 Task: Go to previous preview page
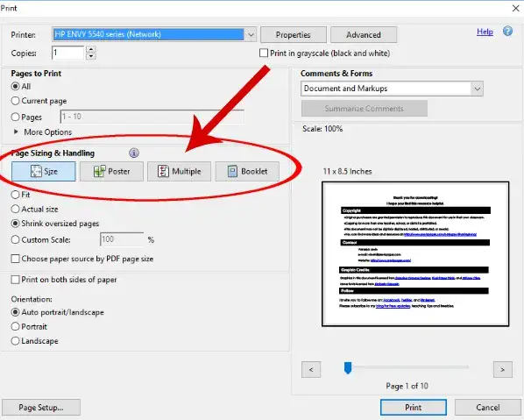(x=311, y=369)
